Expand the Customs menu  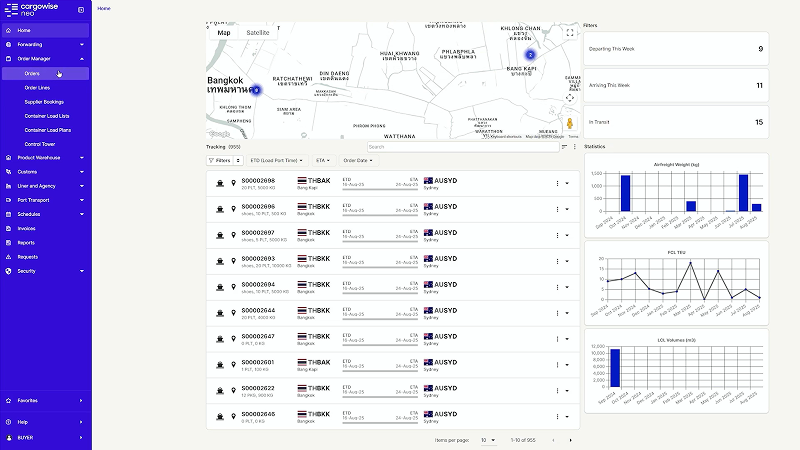[45, 172]
